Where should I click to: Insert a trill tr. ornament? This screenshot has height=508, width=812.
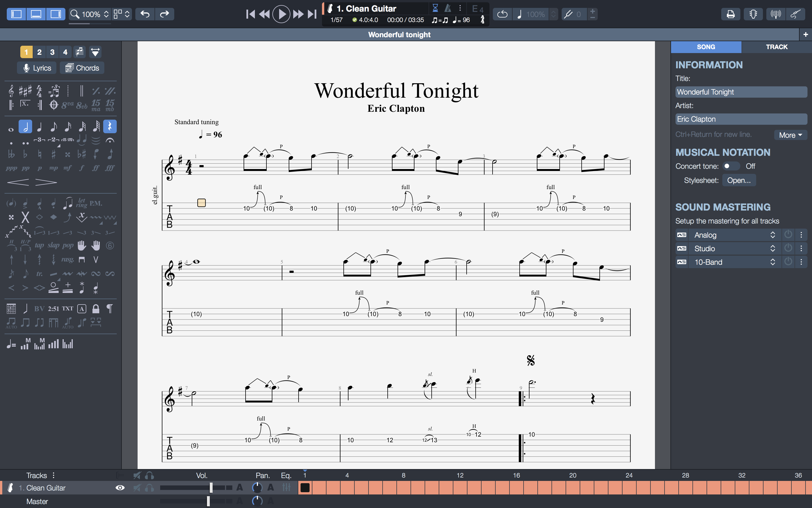coord(39,274)
